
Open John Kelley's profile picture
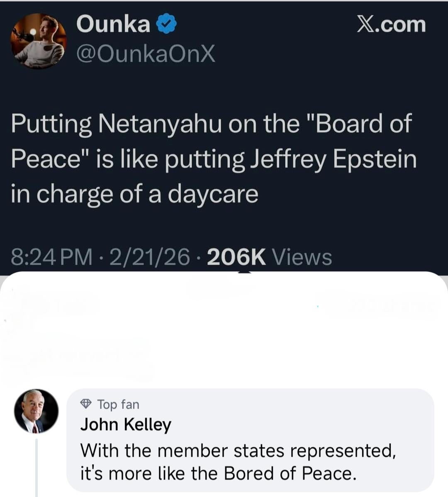point(36,411)
